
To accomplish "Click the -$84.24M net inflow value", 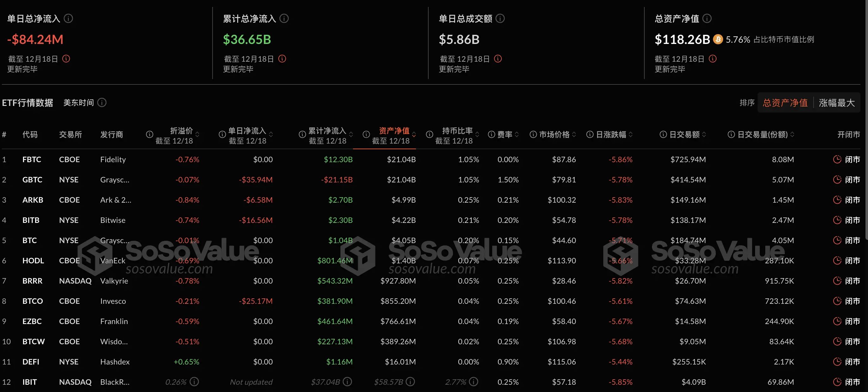I will click(35, 40).
